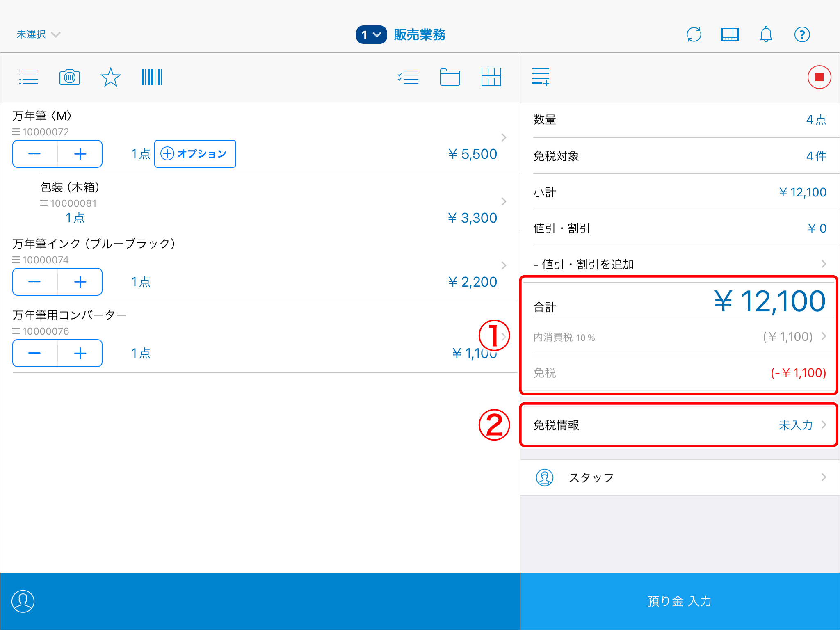Open the 免税情報 未入力 row
This screenshot has width=840, height=630.
coord(680,425)
